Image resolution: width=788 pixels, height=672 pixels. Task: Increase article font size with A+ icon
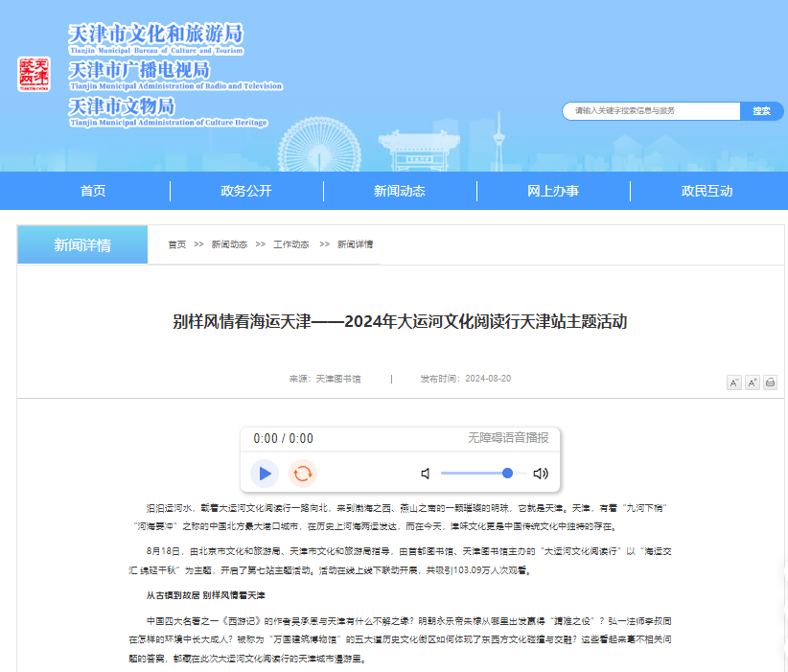click(x=753, y=382)
